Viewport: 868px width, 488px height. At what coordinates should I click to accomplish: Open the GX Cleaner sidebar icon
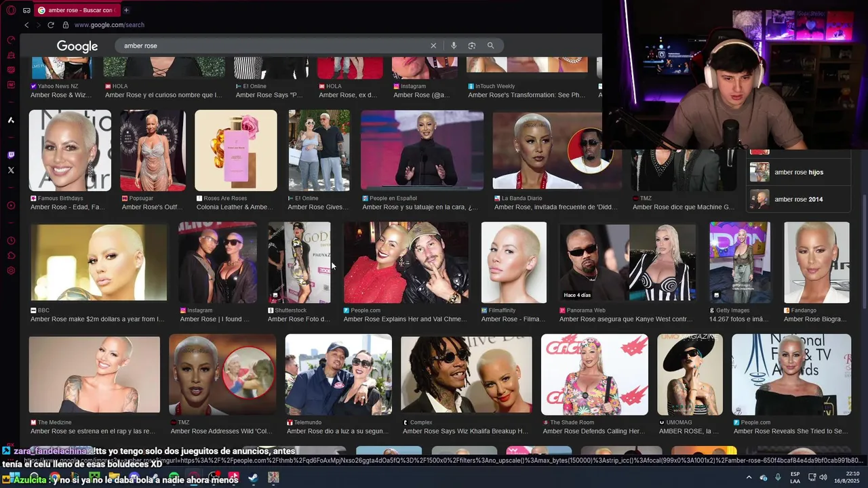[x=11, y=55]
